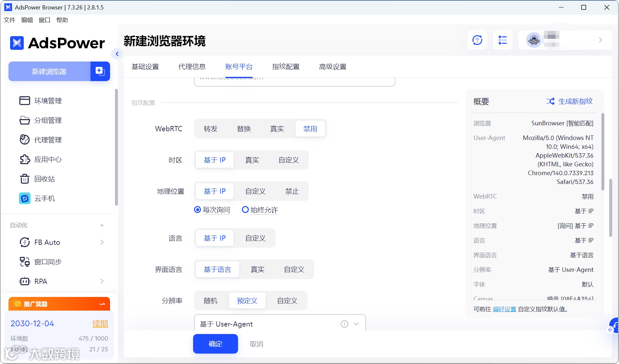Switch to 账号平台 tab

point(239,67)
